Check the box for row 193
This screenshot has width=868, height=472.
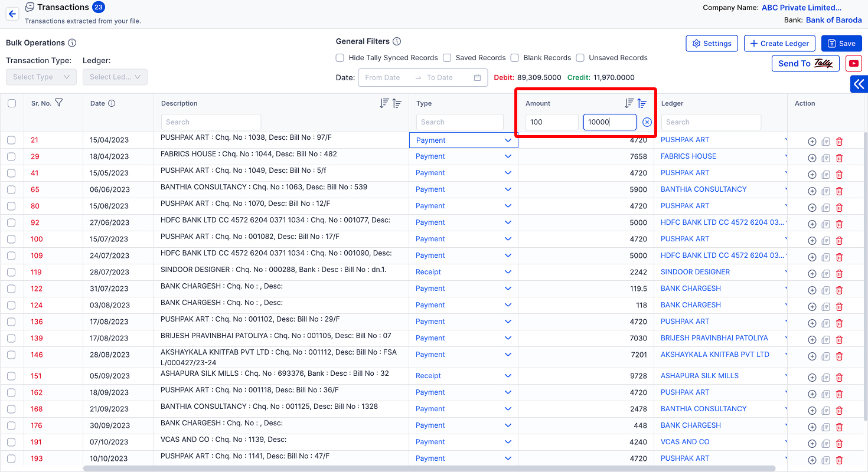coord(11,458)
